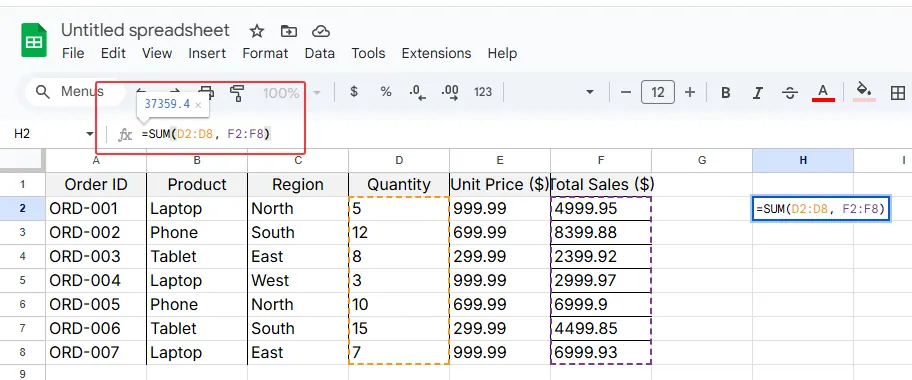Open the borders menu
This screenshot has height=380, width=912.
tap(897, 92)
